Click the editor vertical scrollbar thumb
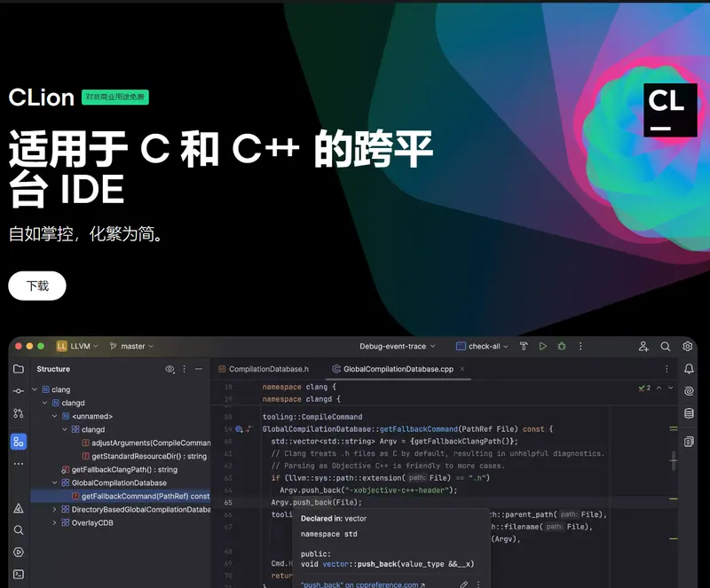The height and width of the screenshot is (588, 710). tap(674, 460)
